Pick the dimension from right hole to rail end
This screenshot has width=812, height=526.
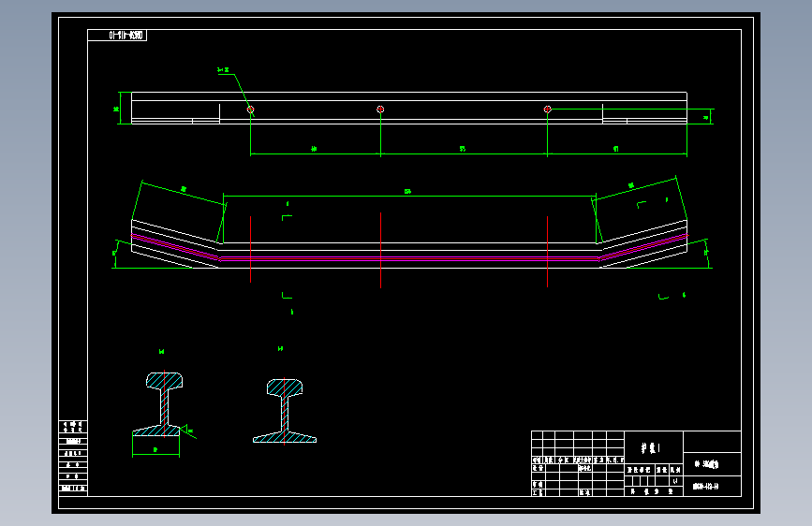(x=615, y=149)
